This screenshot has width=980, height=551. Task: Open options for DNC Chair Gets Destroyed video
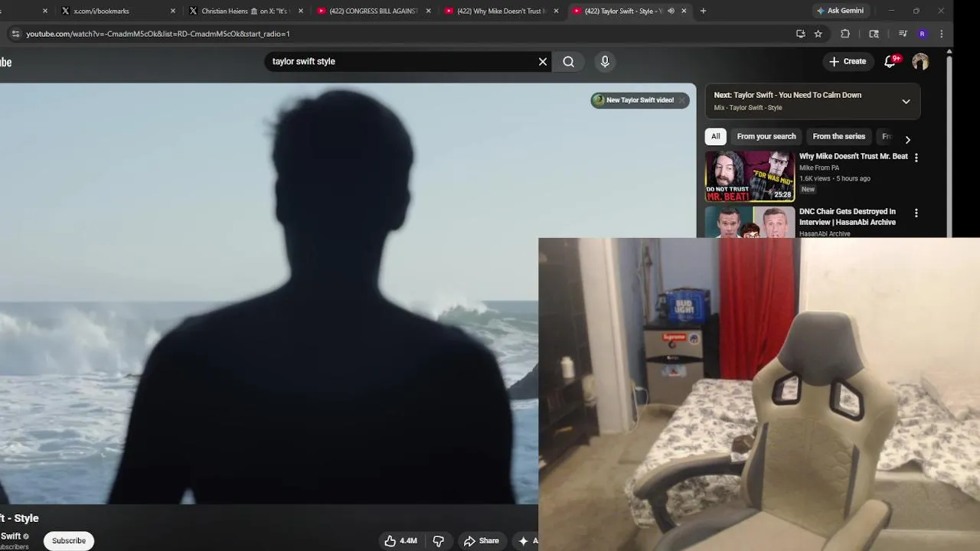coord(916,213)
